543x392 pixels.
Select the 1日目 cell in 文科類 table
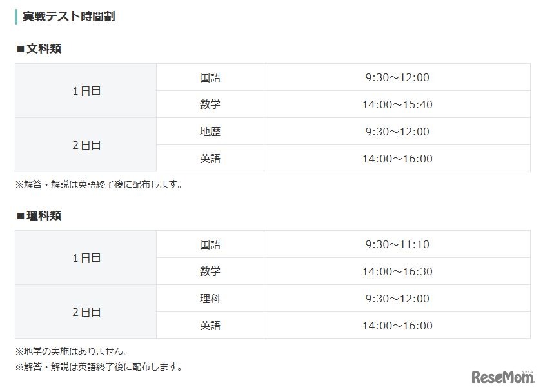(86, 91)
